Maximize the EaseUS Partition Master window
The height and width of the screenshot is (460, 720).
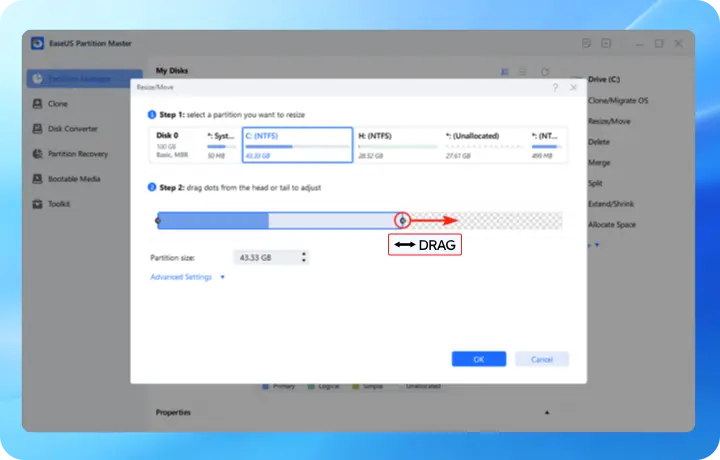(659, 44)
